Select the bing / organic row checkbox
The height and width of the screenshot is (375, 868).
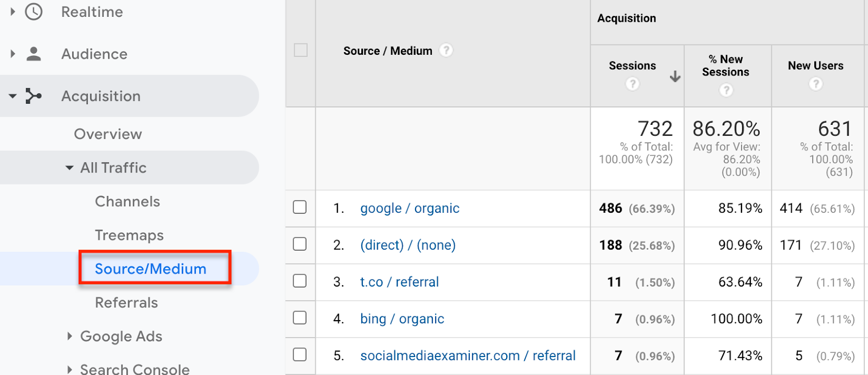pos(300,318)
